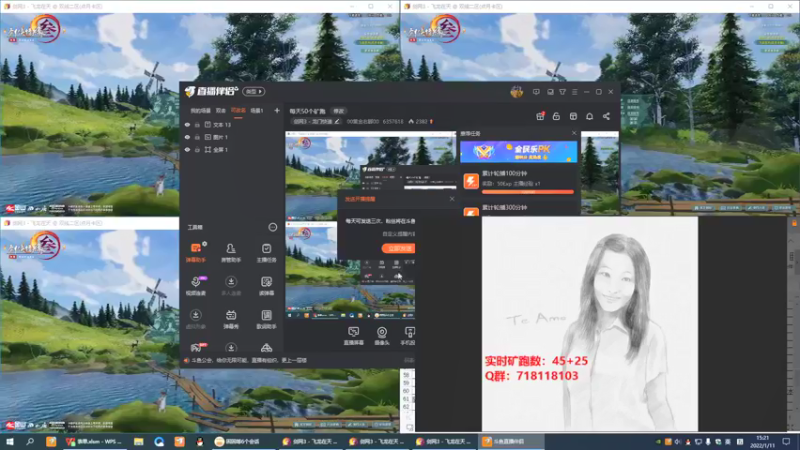
Task: Open File Explorer from taskbar
Action: 138,441
